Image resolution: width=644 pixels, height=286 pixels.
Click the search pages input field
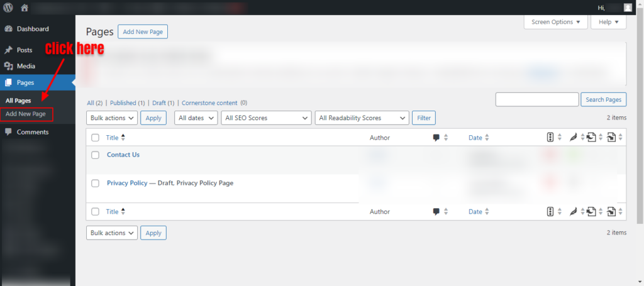(536, 99)
